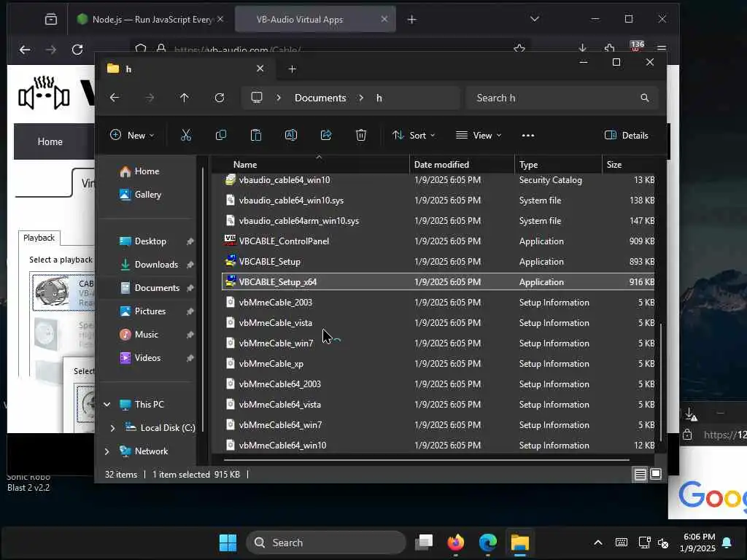Click the file list vertical scrollbar
This screenshot has height=560, width=747.
(x=661, y=382)
